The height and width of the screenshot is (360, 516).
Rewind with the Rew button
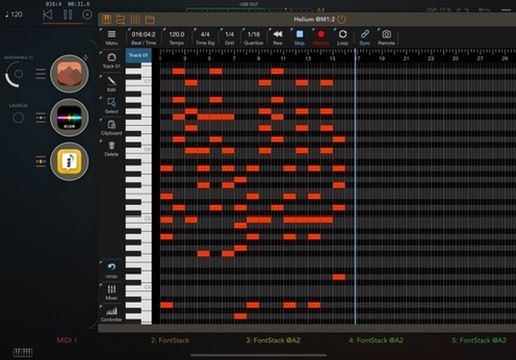[277, 37]
